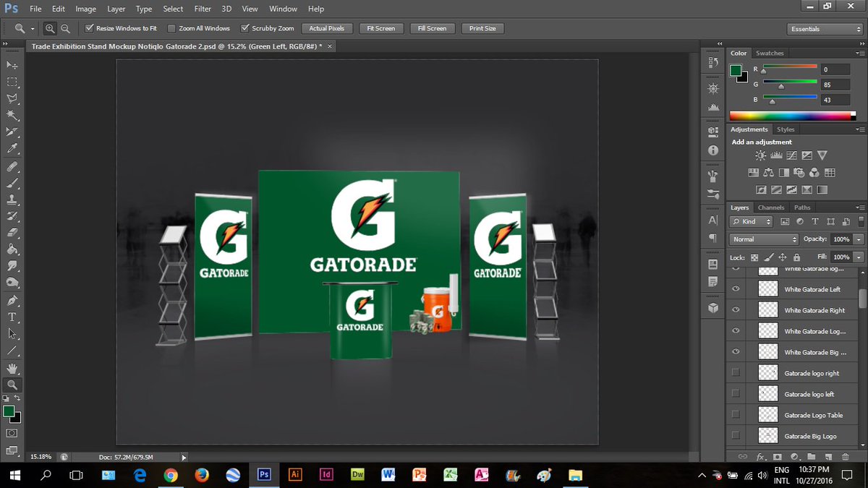The image size is (868, 488).
Task: Hide the White Gatorade Big layer
Action: coord(736,352)
